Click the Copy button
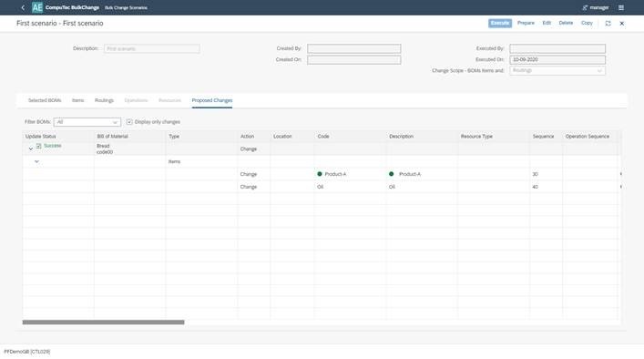 tap(587, 23)
